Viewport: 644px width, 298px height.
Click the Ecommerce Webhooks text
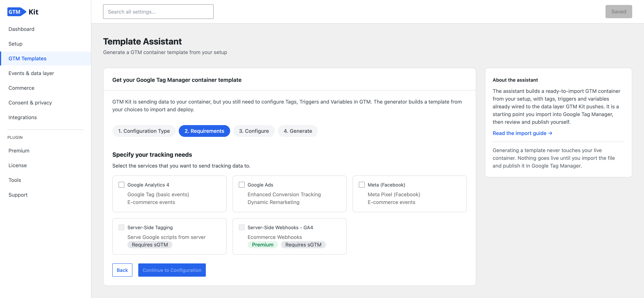[x=275, y=237]
